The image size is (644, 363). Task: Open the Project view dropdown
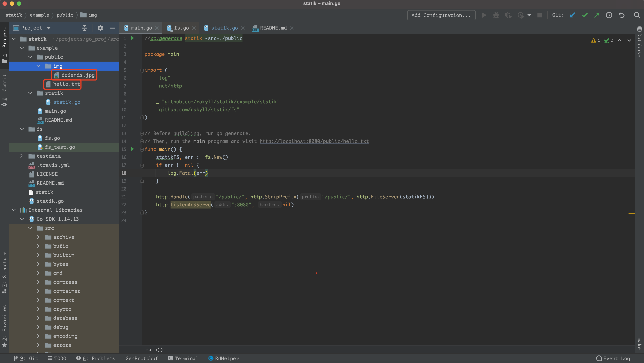point(49,28)
